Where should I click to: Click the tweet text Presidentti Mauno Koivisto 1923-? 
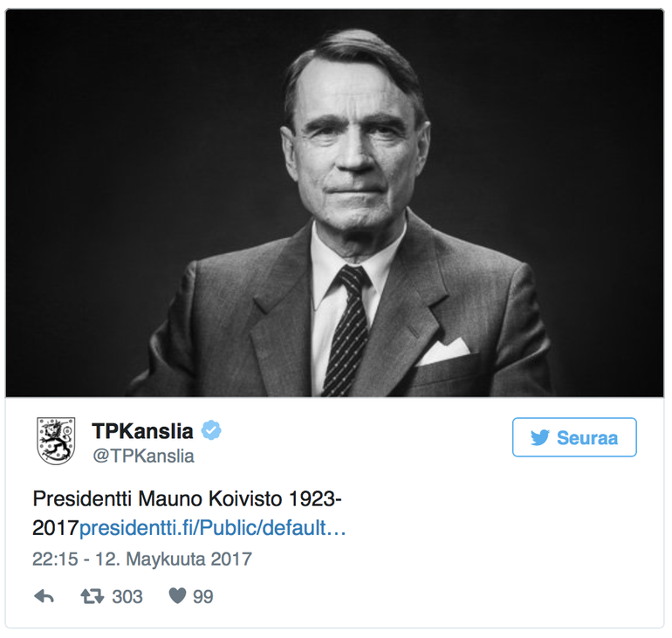188,498
